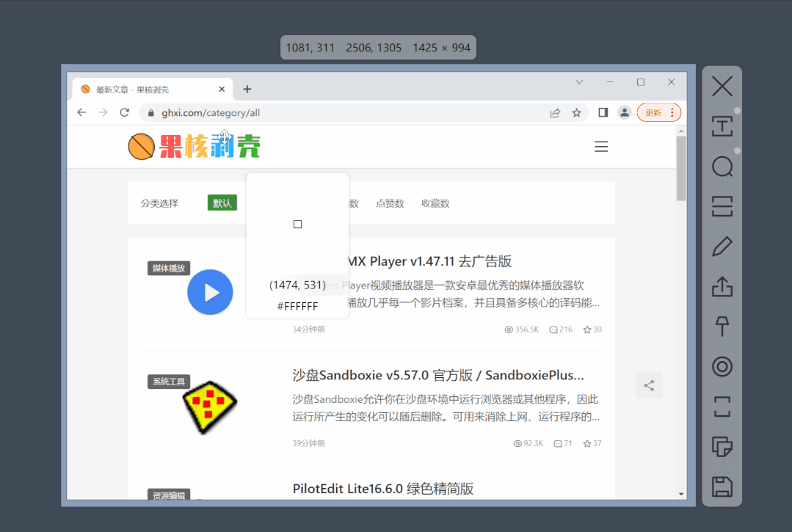Click the 系统工具 category tag
The width and height of the screenshot is (792, 532).
click(x=169, y=382)
